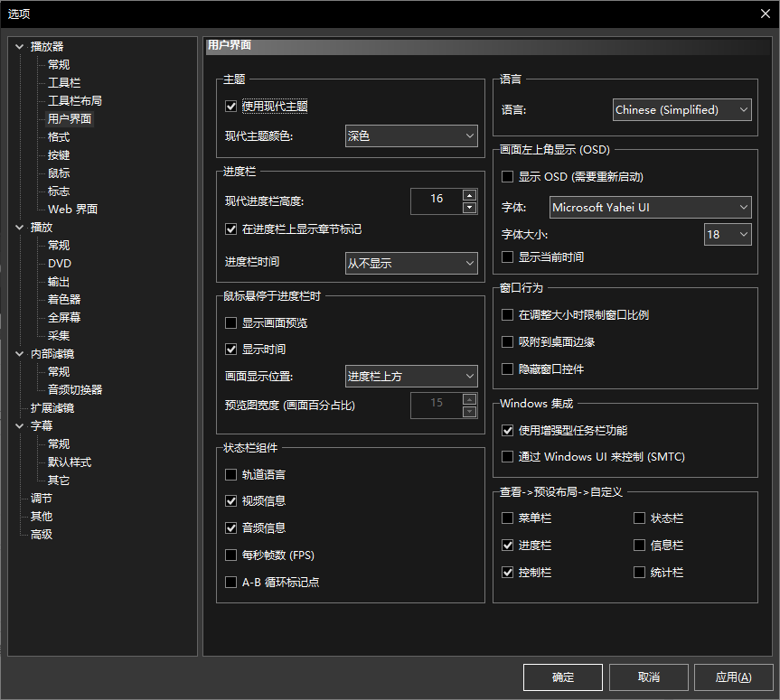The height and width of the screenshot is (700, 780).
Task: Enable 隐藏窗口控件 checkbox
Action: tap(507, 369)
